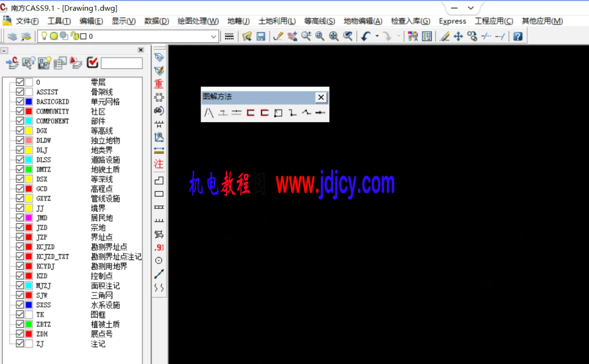Image resolution: width=589 pixels, height=364 pixels.
Task: Toggle the DGX layer checkbox
Action: click(x=20, y=131)
